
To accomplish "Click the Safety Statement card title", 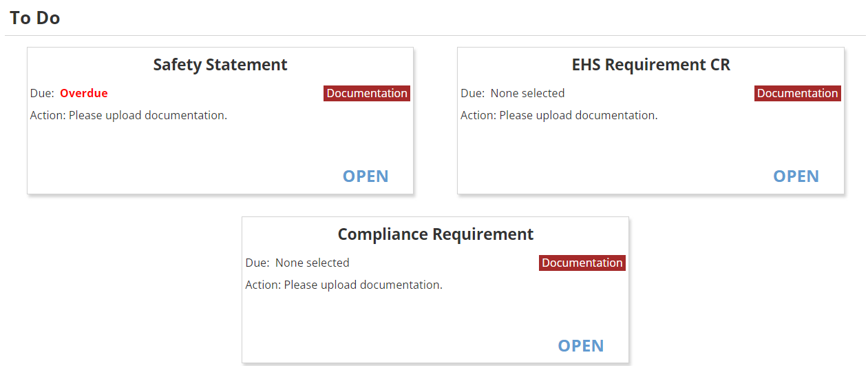I will [x=220, y=65].
